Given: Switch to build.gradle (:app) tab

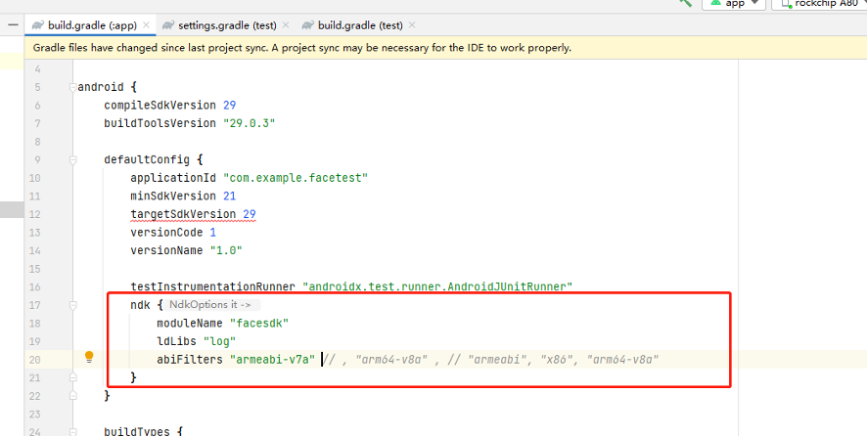Looking at the screenshot, I should click(x=92, y=25).
